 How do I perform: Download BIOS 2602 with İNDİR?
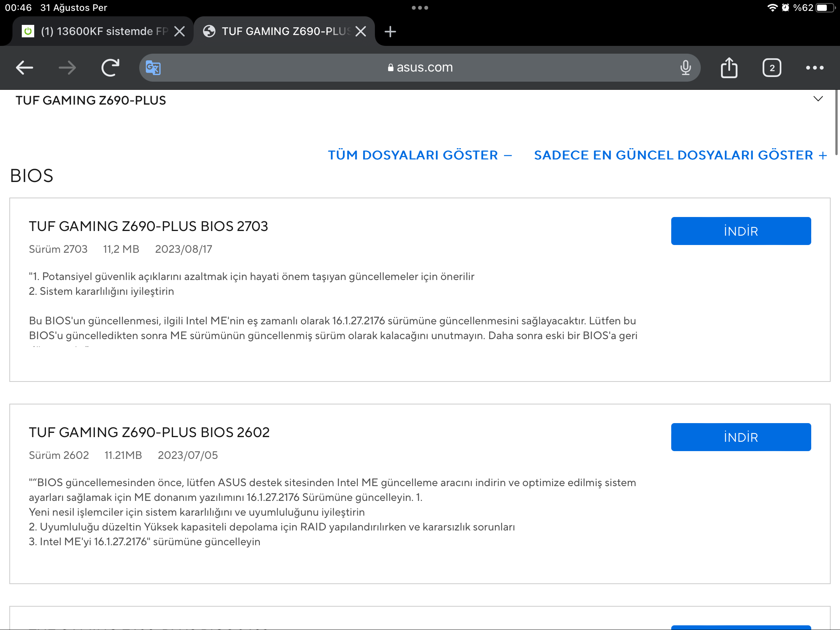(x=741, y=437)
